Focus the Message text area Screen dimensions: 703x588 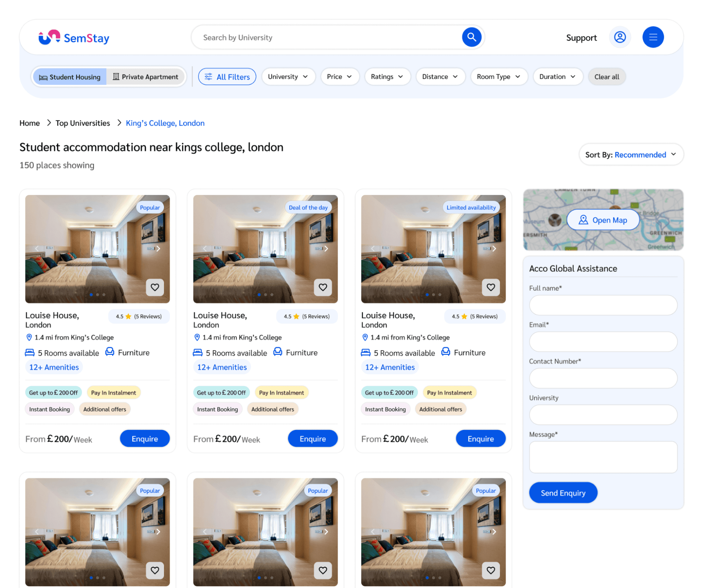[603, 457]
